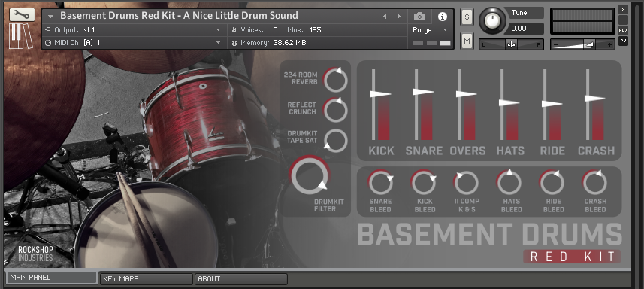Click the 224 Room Reverb knob
This screenshot has height=289, width=644.
click(336, 80)
